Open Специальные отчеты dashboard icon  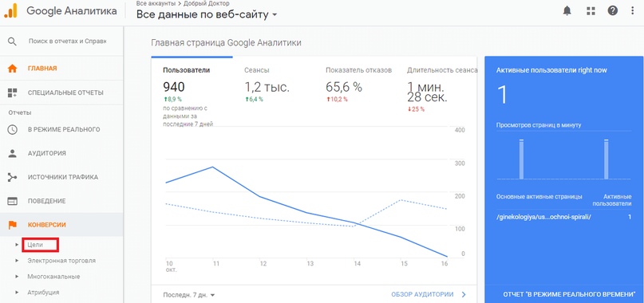pos(12,92)
